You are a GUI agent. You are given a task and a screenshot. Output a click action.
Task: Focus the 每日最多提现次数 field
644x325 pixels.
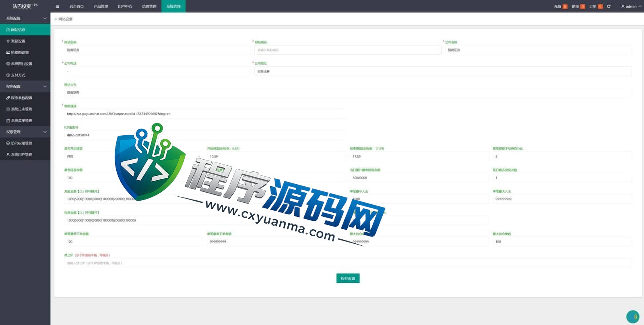[x=562, y=178]
